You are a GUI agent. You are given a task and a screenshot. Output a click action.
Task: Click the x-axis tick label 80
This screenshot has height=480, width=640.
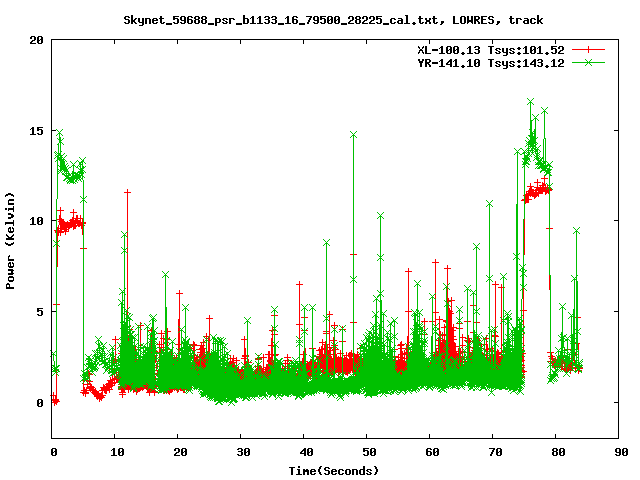[558, 452]
